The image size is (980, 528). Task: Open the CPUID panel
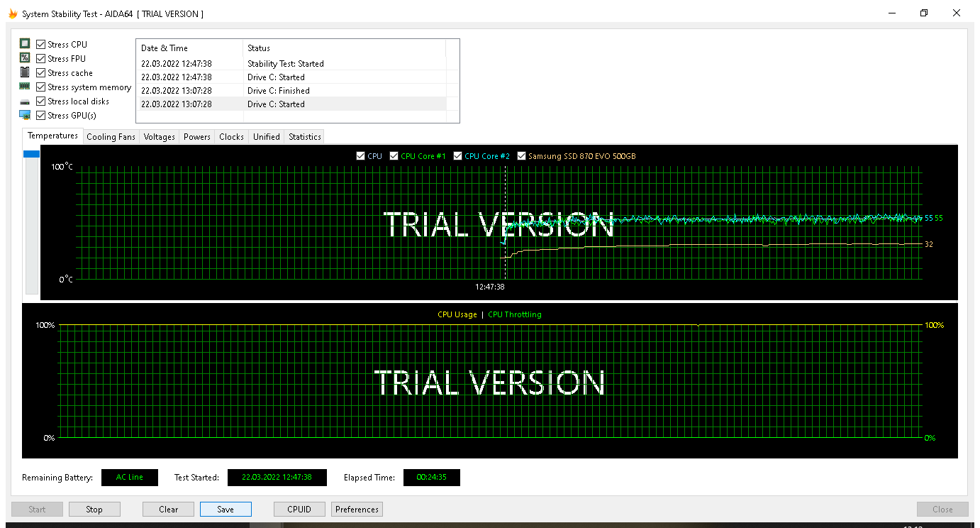coord(300,509)
